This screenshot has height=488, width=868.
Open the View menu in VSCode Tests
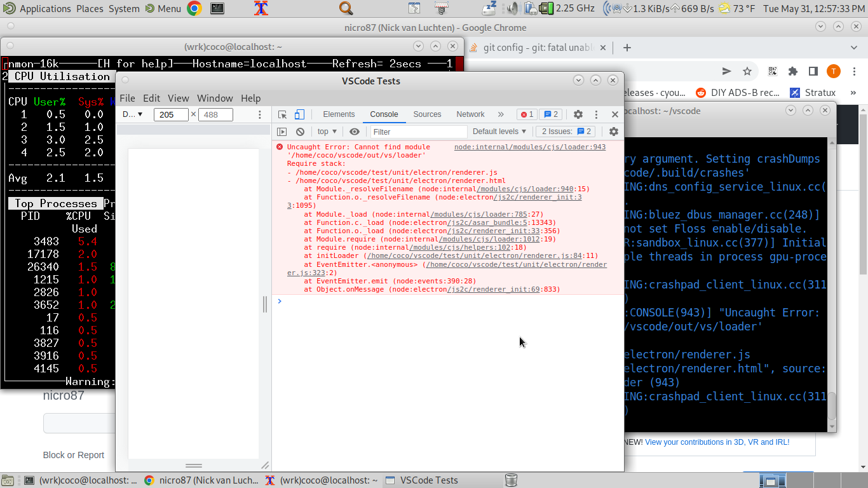(x=178, y=98)
